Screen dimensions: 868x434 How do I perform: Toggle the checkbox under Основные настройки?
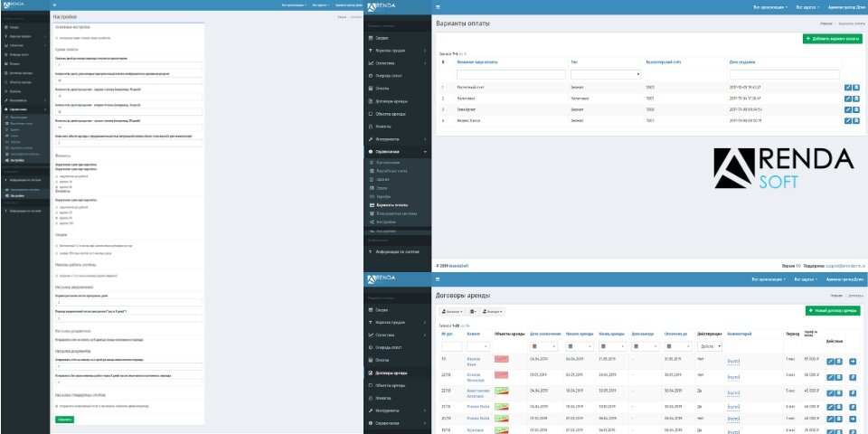pos(57,38)
